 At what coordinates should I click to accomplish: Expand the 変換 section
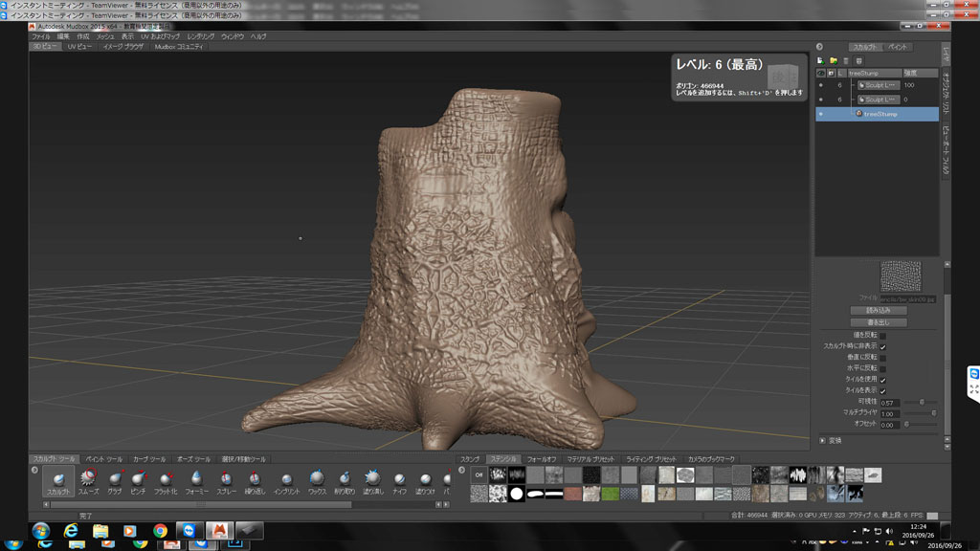(823, 440)
